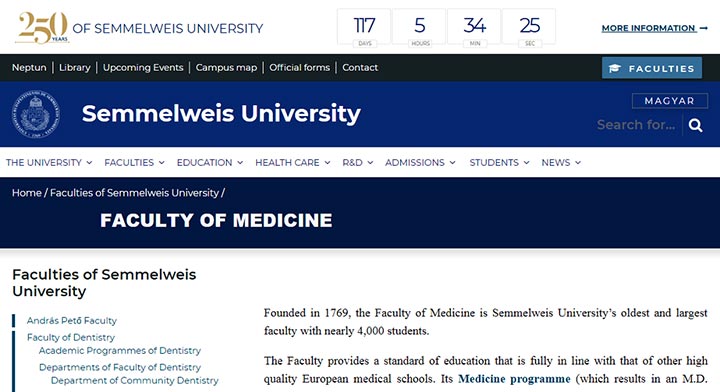Open the Students navigation menu

[x=499, y=162]
